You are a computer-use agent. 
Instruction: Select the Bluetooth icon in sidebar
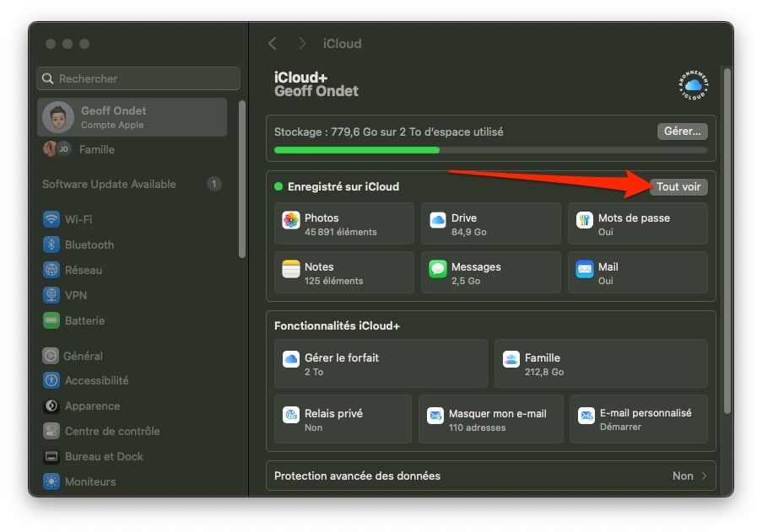pyautogui.click(x=51, y=245)
